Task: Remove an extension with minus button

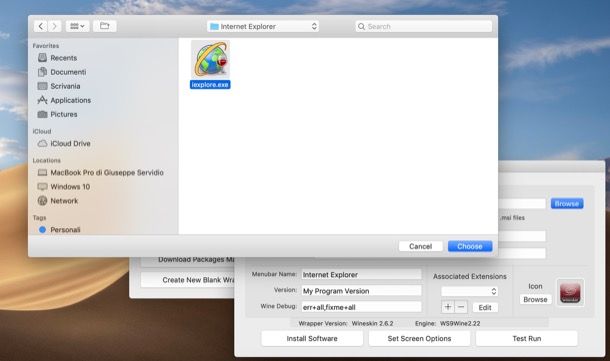Action: 461,307
